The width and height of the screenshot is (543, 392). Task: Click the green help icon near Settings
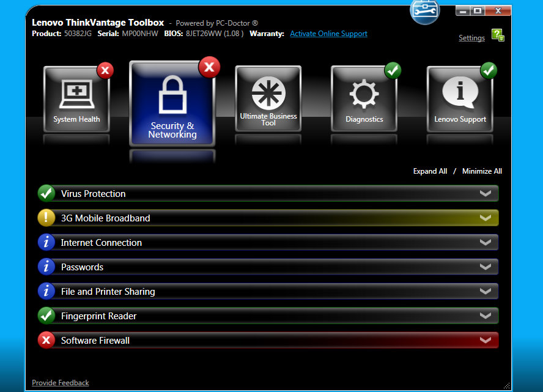tap(498, 35)
